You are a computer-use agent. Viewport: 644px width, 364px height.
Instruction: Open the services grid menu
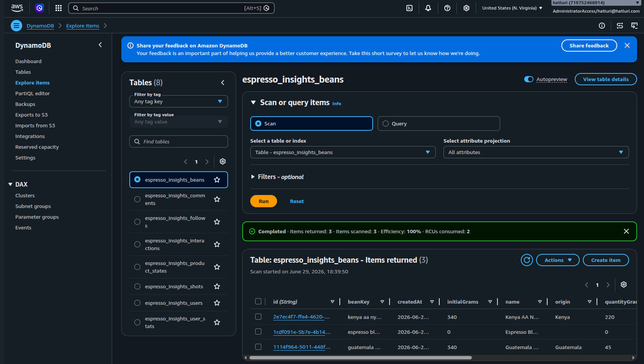pyautogui.click(x=59, y=8)
